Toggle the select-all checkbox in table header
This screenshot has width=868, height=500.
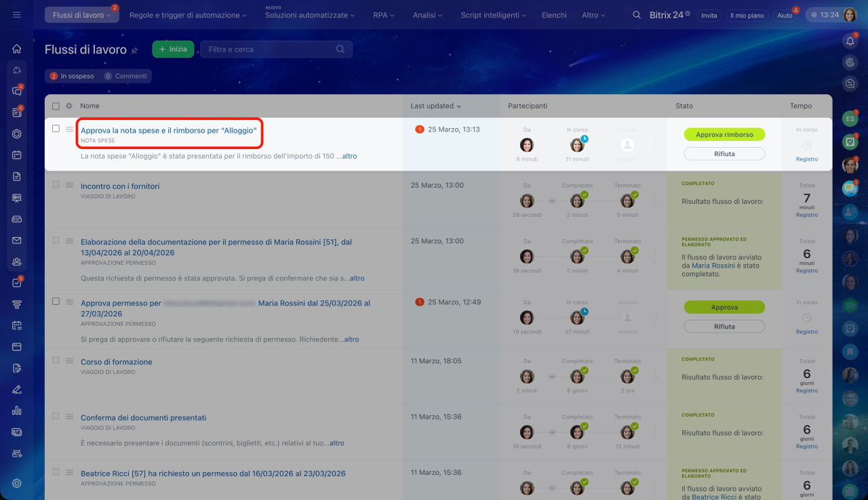(x=56, y=106)
